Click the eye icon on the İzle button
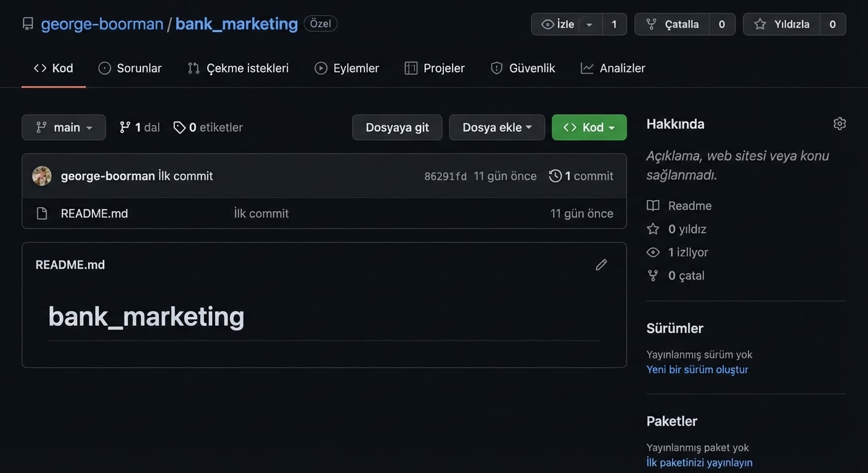 point(547,24)
